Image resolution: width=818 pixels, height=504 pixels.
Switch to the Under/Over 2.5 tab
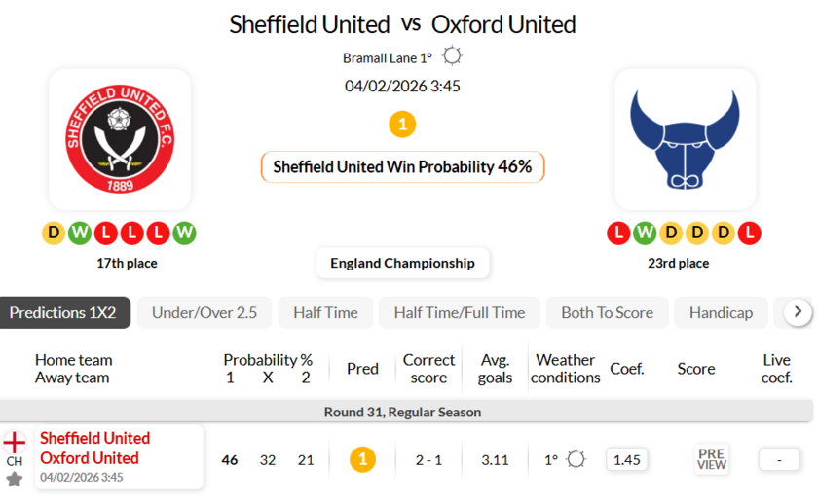click(204, 312)
